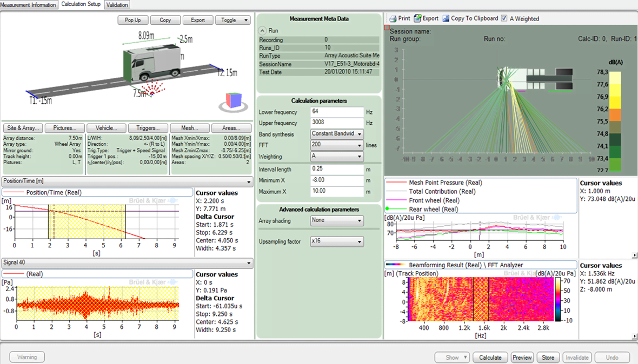
Task: Expand the Array shading combo box
Action: (358, 220)
